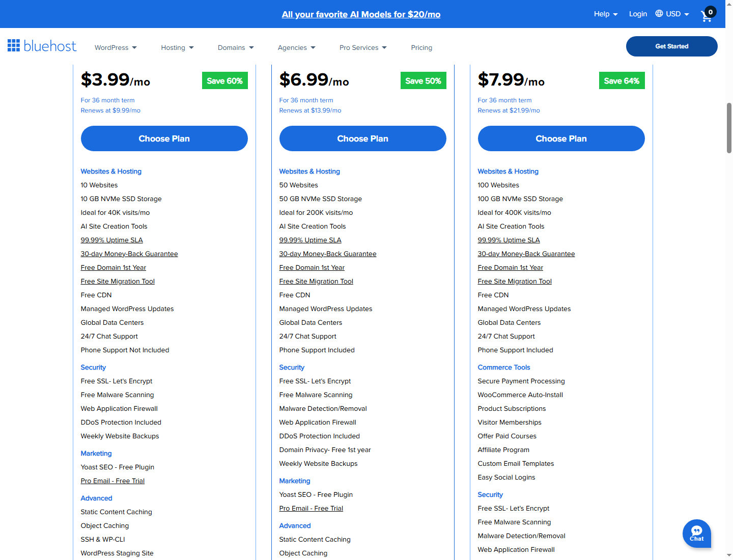The image size is (733, 560).
Task: Open 99.99% Uptime SLA in $6.99 plan
Action: [x=310, y=240]
